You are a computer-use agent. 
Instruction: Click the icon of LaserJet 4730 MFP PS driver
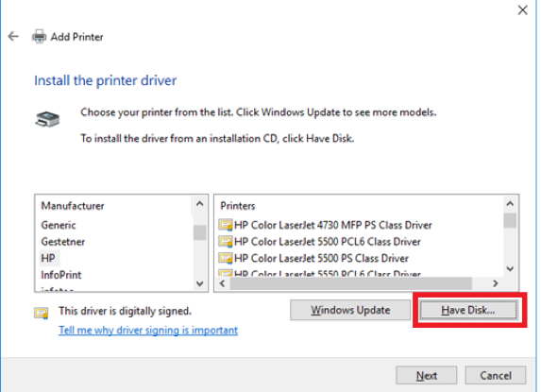click(x=226, y=226)
